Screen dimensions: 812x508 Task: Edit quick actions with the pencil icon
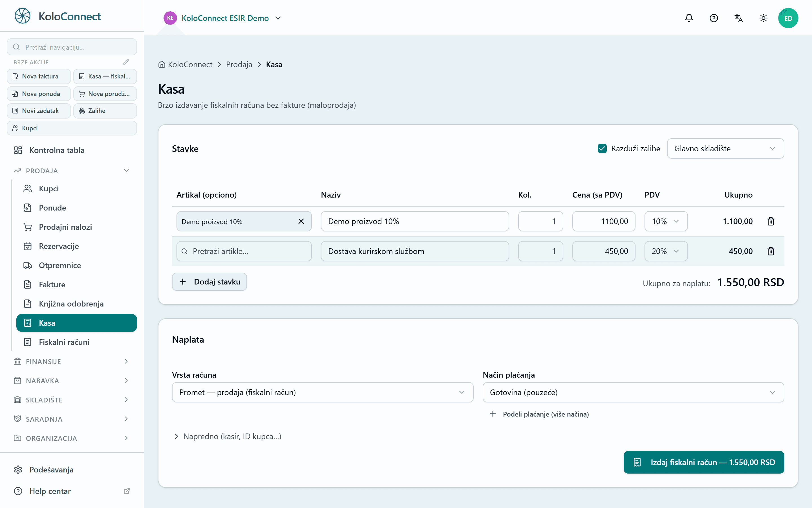126,62
